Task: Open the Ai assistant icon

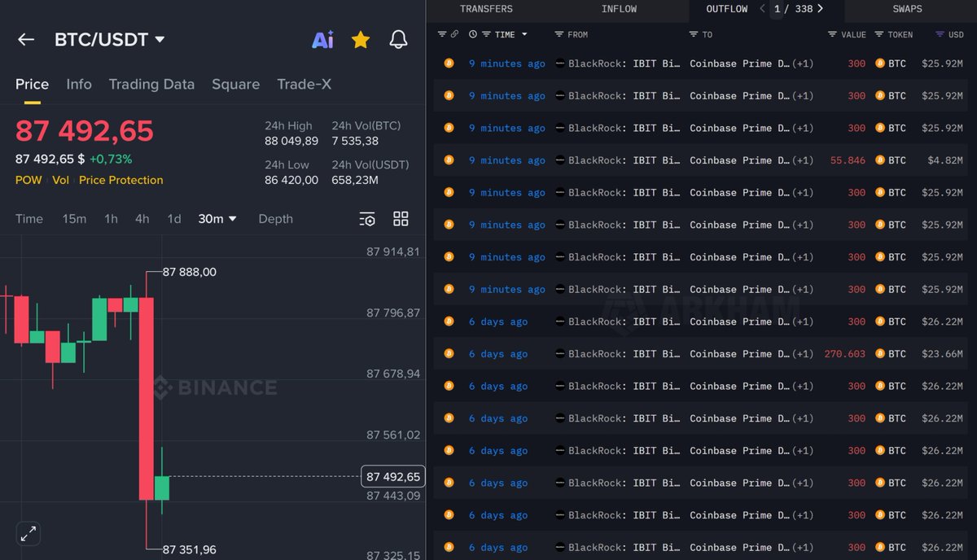Action: [x=322, y=40]
